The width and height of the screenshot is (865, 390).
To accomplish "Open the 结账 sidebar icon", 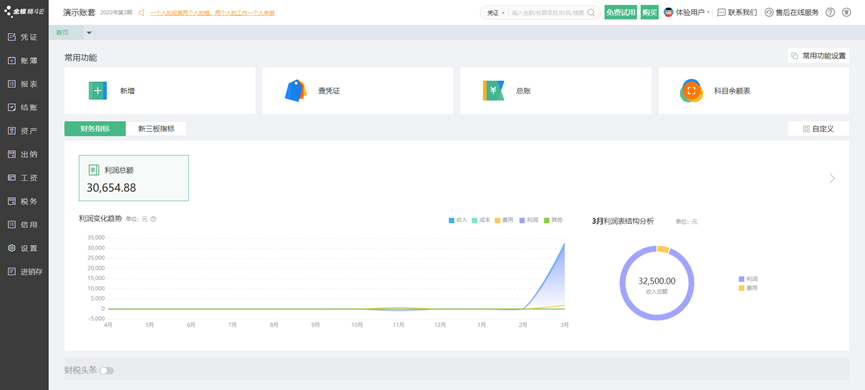I will [12, 108].
